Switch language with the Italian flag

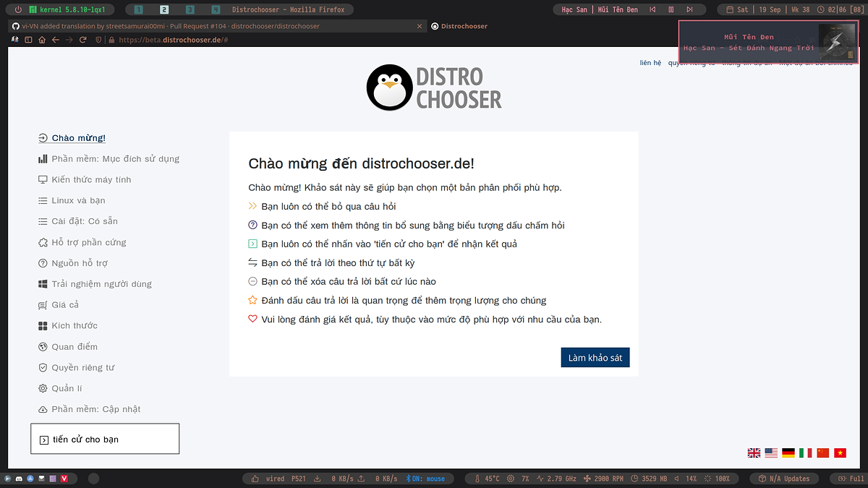(806, 453)
